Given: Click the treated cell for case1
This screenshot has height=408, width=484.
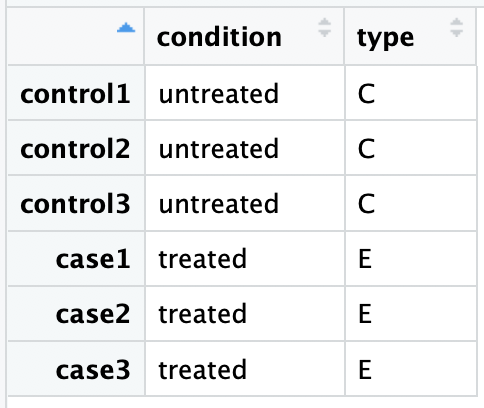Looking at the screenshot, I should (245, 259).
